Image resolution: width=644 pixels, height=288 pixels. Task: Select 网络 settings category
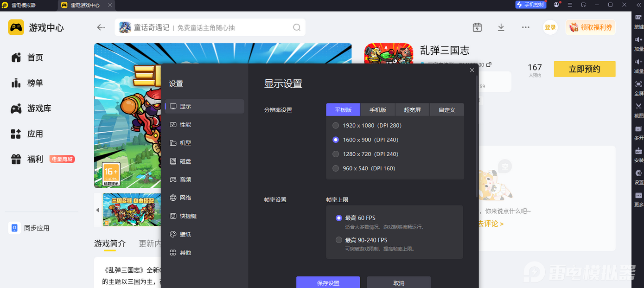[x=204, y=198]
